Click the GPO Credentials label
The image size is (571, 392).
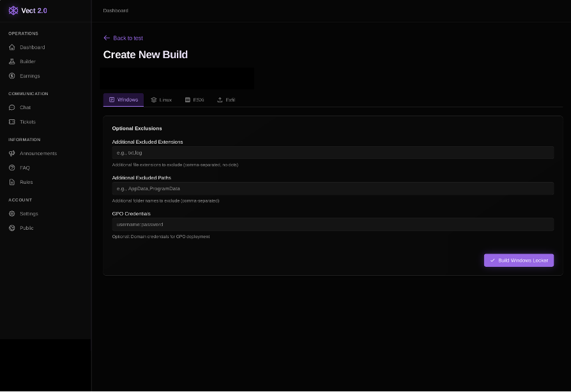point(131,214)
